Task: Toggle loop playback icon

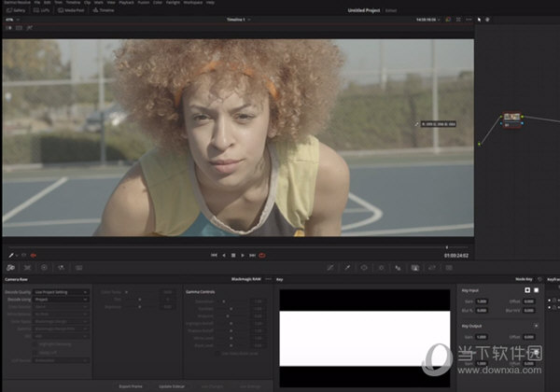Action: pos(262,255)
